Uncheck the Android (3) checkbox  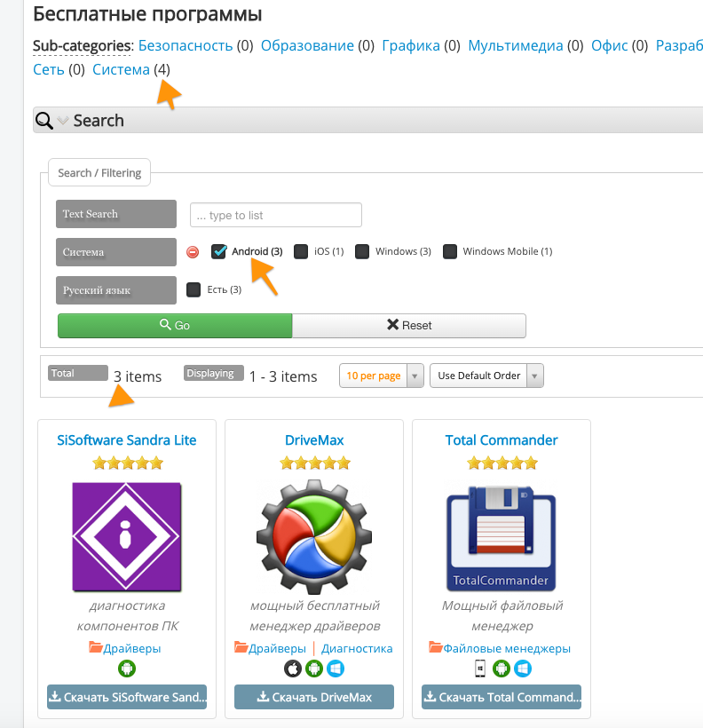pos(218,251)
